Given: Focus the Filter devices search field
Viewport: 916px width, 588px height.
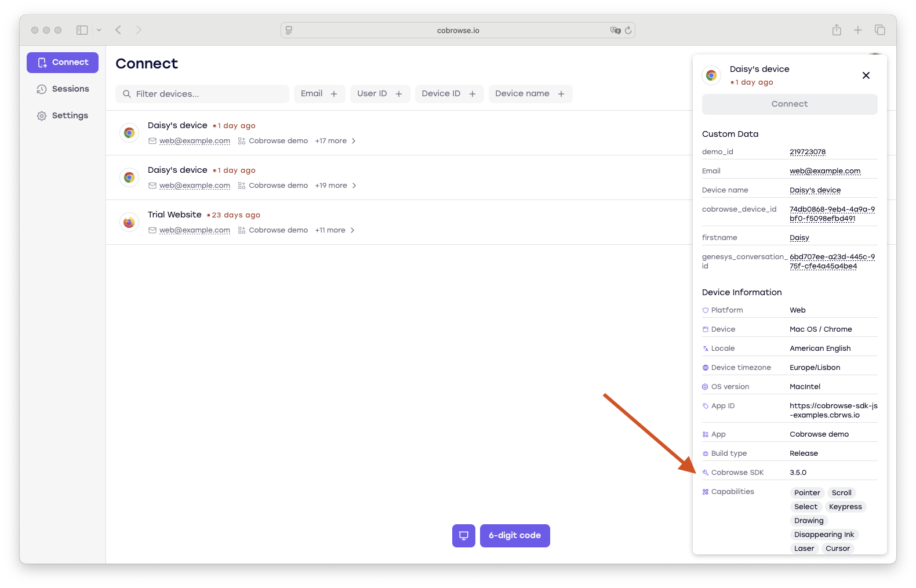Looking at the screenshot, I should point(202,94).
